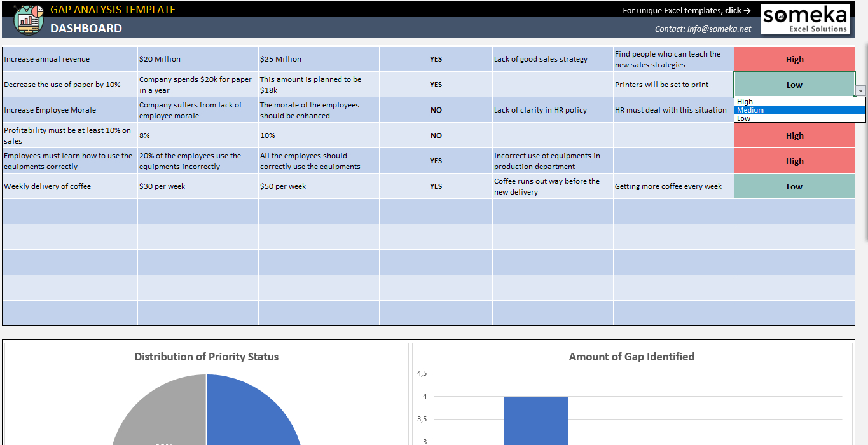
Task: Select YES in the equipments row
Action: 436,161
